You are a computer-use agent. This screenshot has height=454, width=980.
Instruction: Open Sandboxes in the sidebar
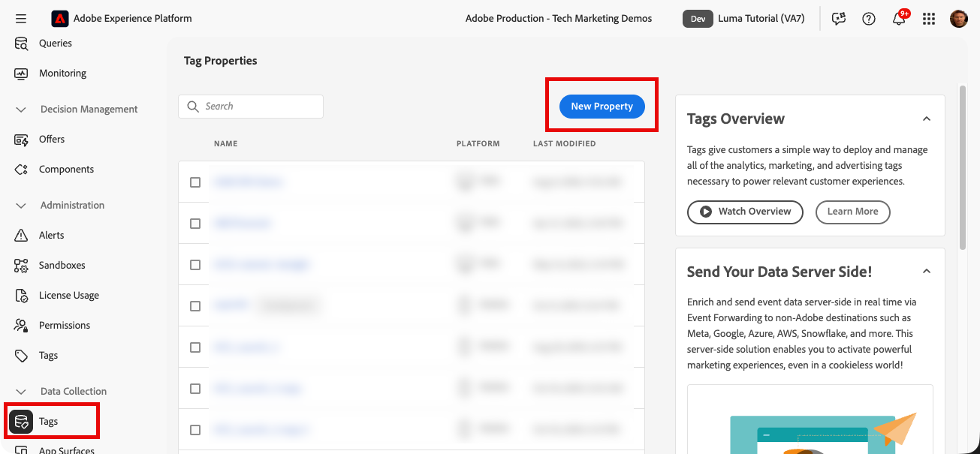pos(62,266)
